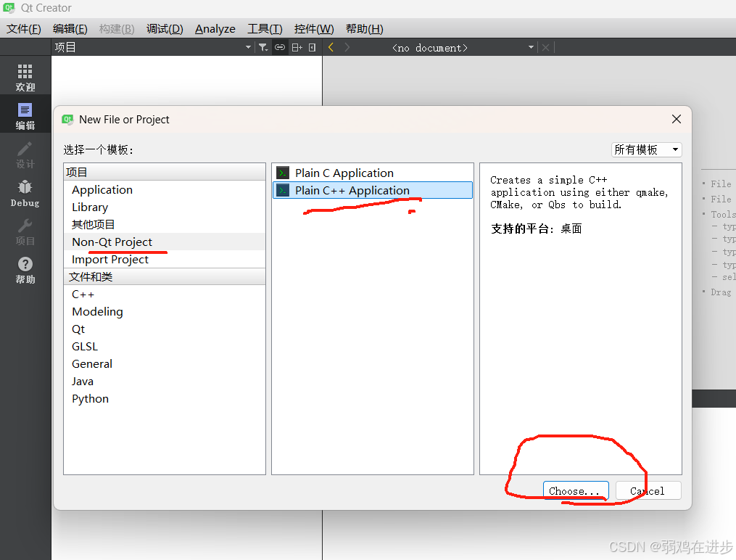Click the filter tree icon in toolbar
This screenshot has height=560, width=736.
262,47
